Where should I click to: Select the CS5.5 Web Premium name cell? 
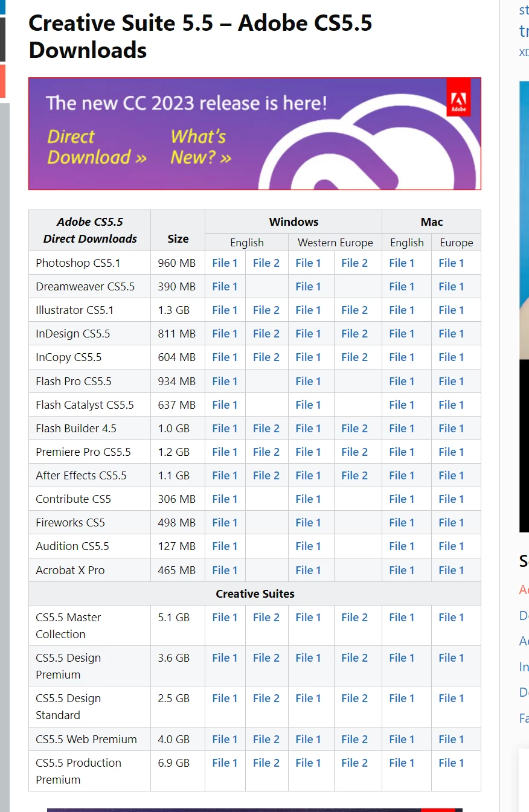pos(90,739)
